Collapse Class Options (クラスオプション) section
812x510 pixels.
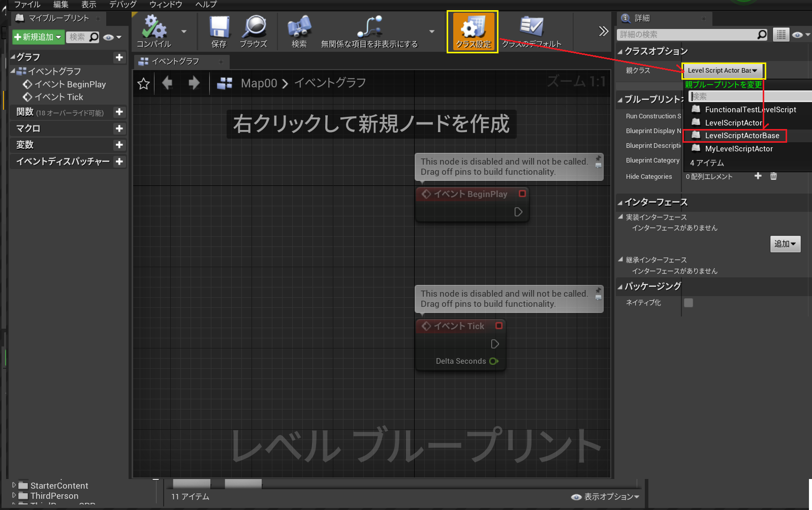coord(620,51)
